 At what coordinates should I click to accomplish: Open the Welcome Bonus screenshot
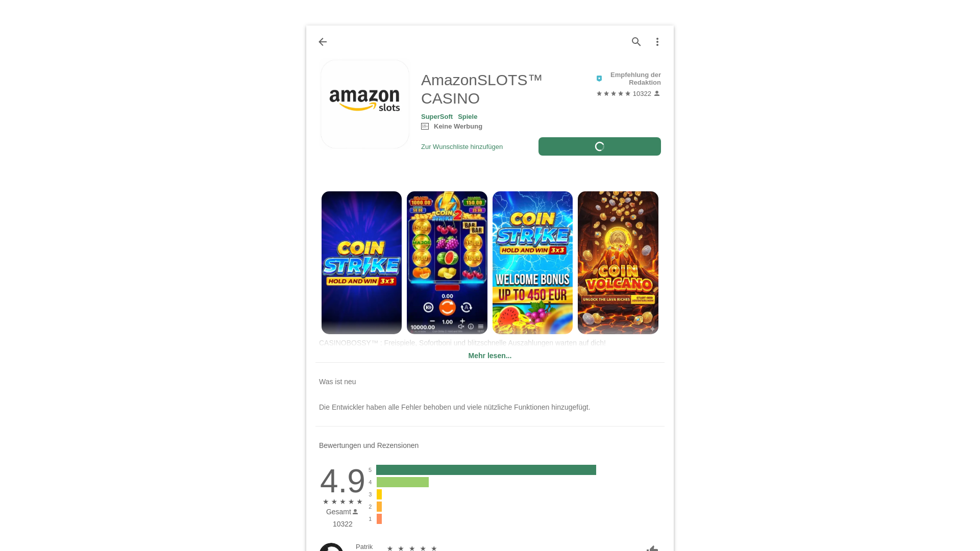[x=532, y=263]
